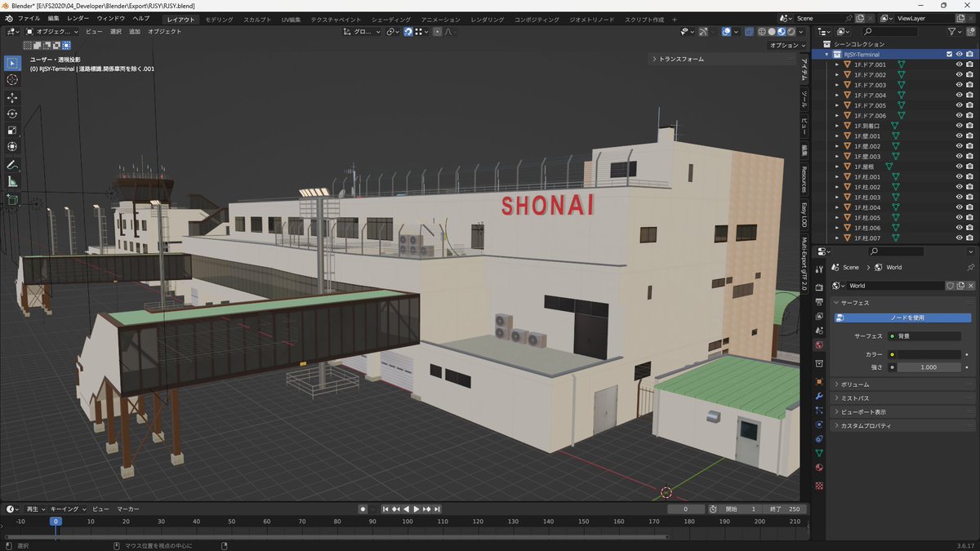The image size is (980, 551).
Task: Switch to solid viewport shading
Action: coord(771,32)
